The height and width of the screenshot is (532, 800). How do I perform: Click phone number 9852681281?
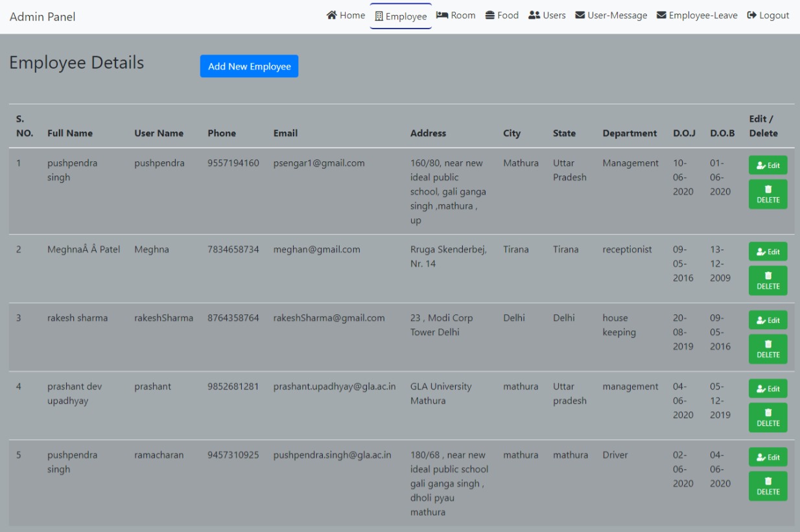pyautogui.click(x=233, y=387)
